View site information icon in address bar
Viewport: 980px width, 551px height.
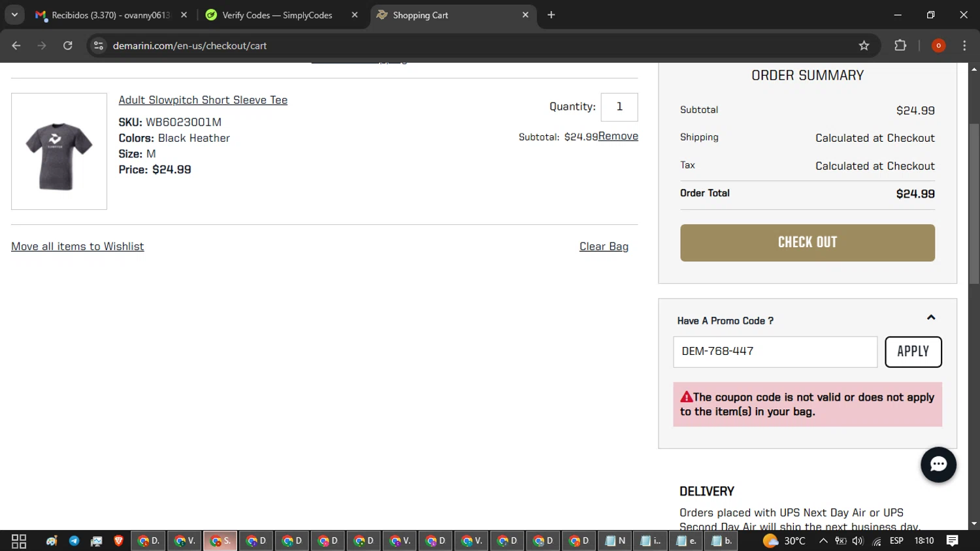pos(99,46)
